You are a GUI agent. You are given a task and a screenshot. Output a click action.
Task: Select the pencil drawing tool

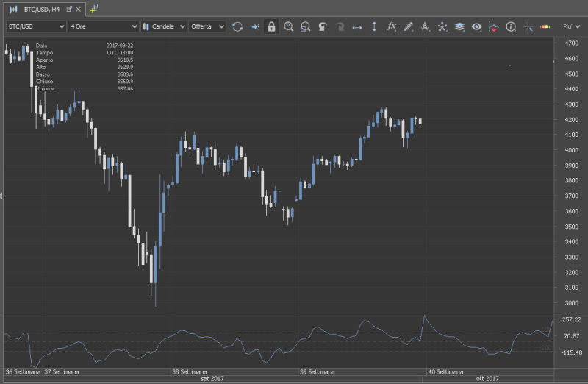409,26
